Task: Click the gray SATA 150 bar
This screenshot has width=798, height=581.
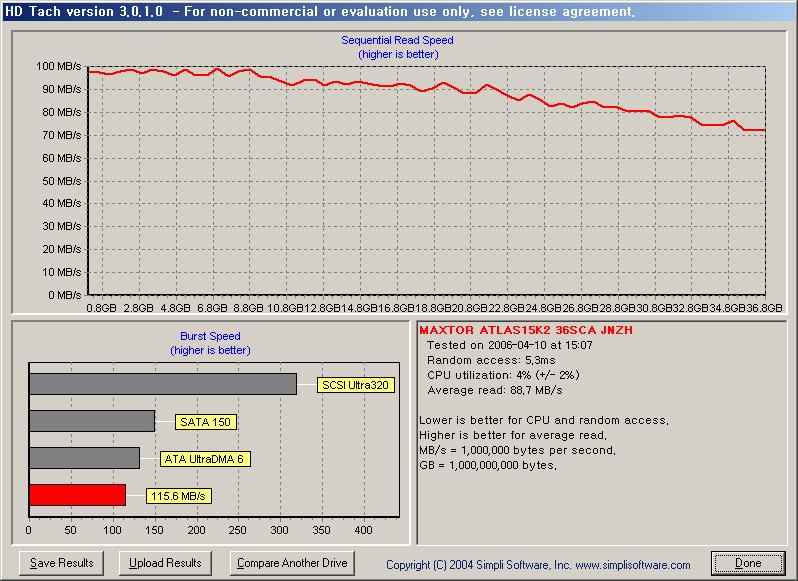Action: (x=92, y=421)
